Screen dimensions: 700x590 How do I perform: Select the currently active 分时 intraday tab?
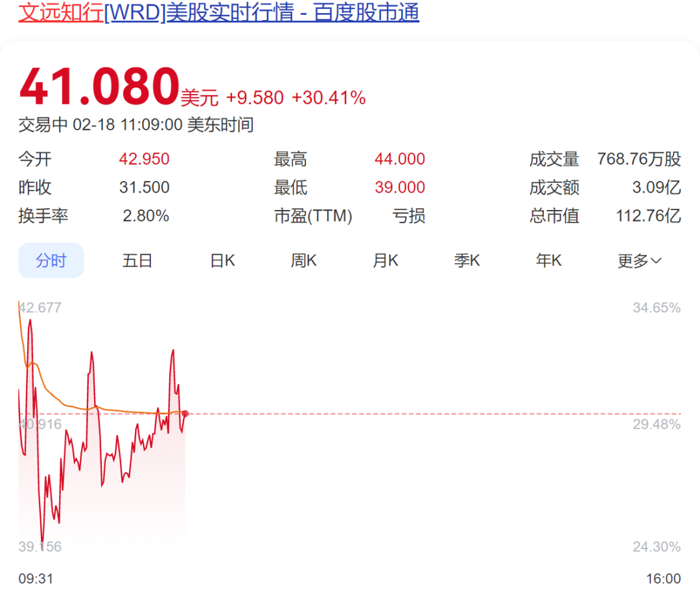tap(51, 260)
